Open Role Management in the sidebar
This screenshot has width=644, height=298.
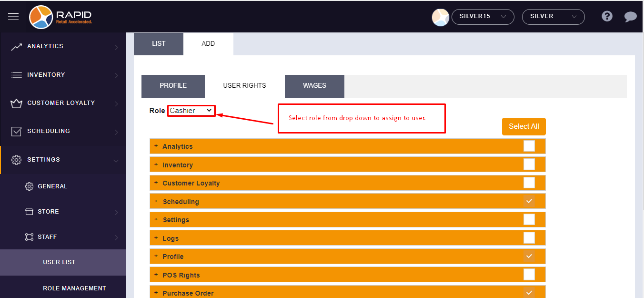click(x=74, y=288)
